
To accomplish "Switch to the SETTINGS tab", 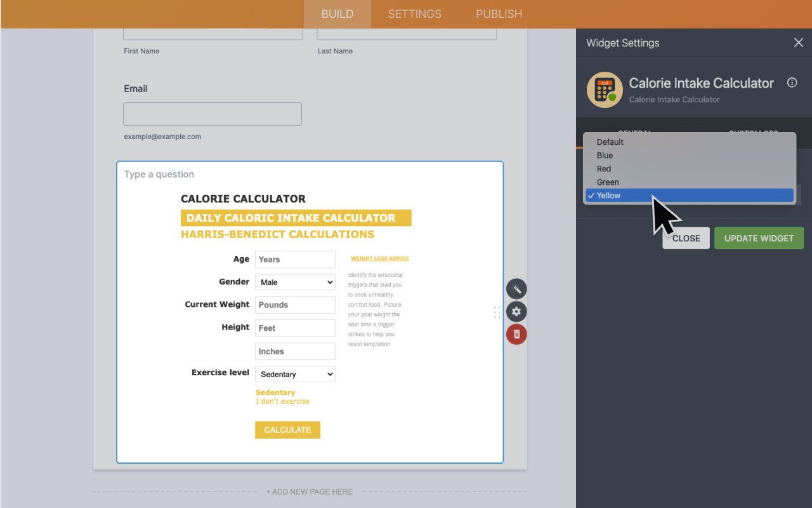I will [x=414, y=13].
